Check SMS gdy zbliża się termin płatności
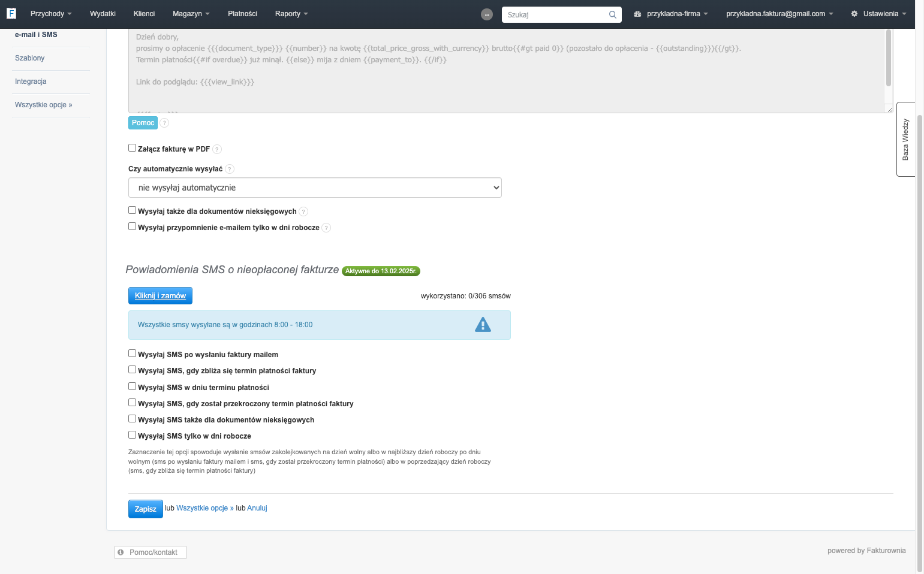Screen dimensions: 924x574 pos(132,370)
